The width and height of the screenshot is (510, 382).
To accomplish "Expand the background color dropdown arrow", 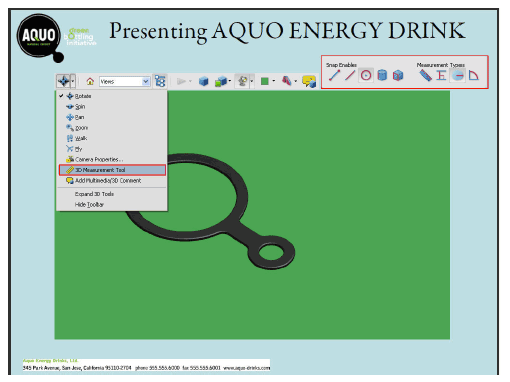I will click(274, 81).
